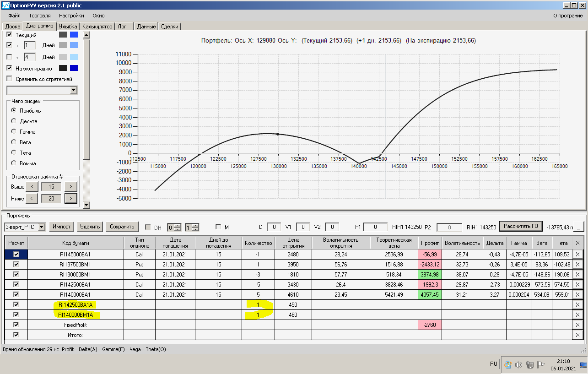Switch to the Калькулятор tab
Screen dimensions: 588x374
pos(97,27)
